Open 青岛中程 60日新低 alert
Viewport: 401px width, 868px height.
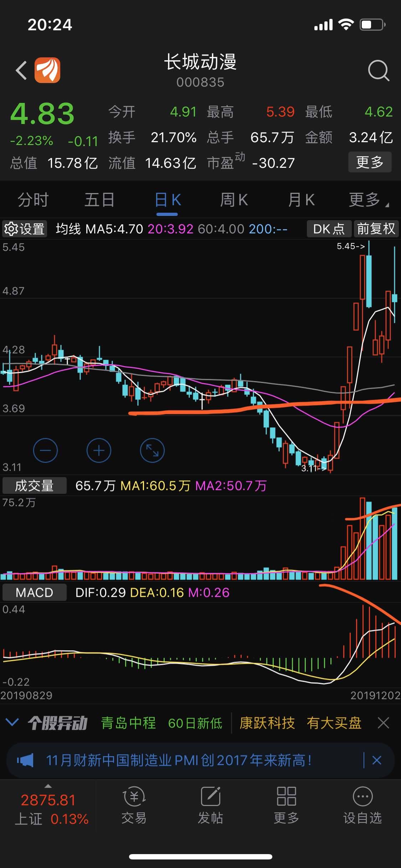pyautogui.click(x=162, y=723)
